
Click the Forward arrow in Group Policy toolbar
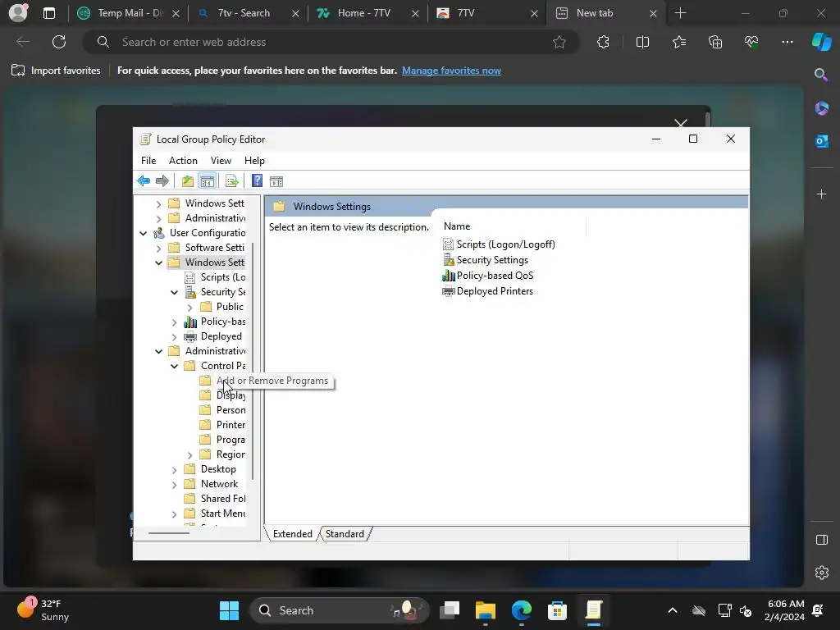[162, 181]
